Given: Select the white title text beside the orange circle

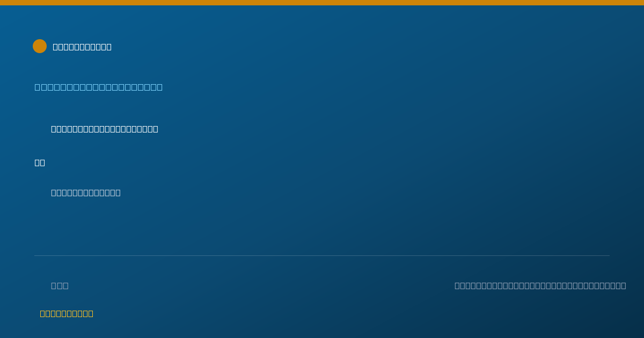Looking at the screenshot, I should point(82,47).
